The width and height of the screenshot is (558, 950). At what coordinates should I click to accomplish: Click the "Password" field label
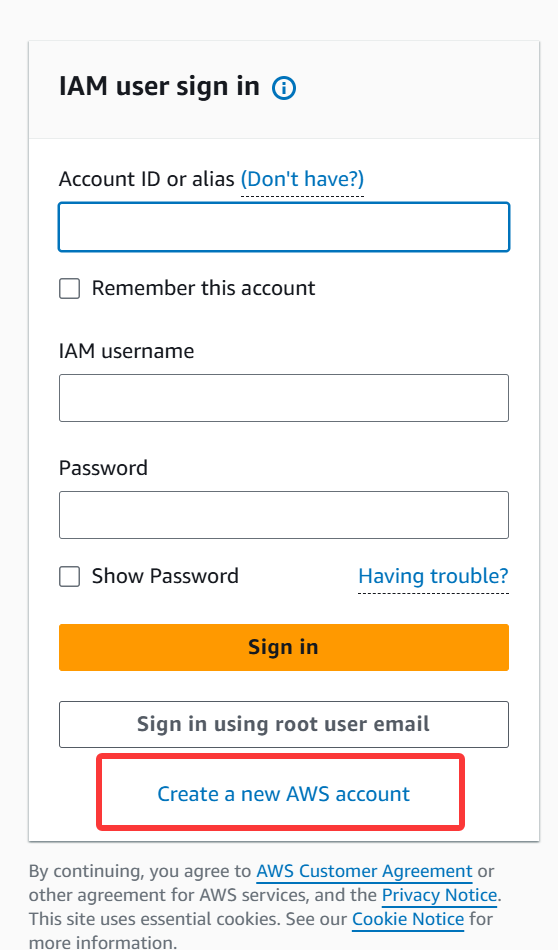pyautogui.click(x=104, y=468)
